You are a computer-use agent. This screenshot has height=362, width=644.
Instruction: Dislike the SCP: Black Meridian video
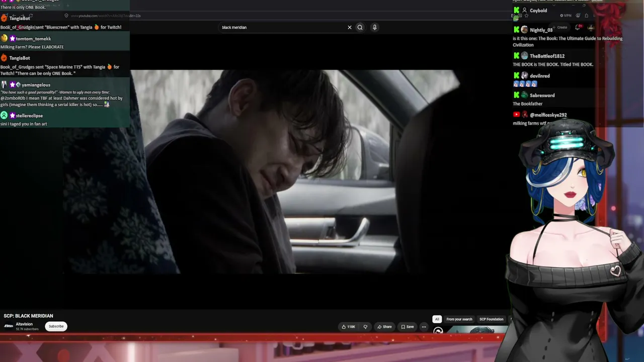(365, 327)
